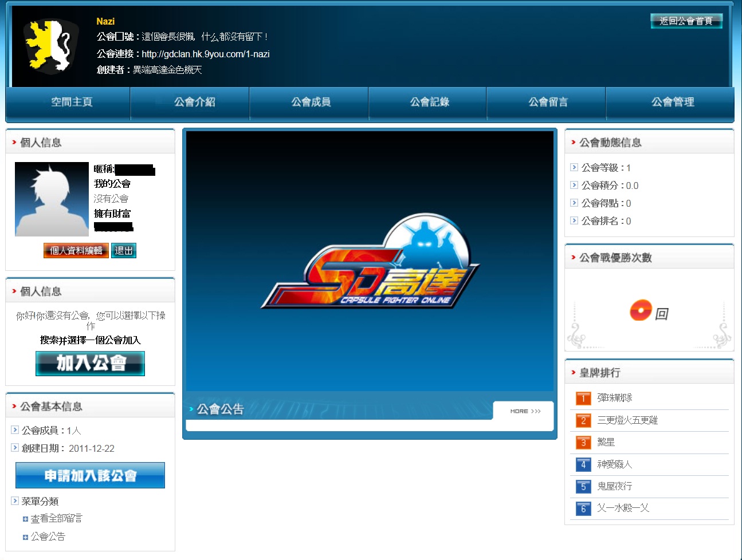This screenshot has height=560, width=742.
Task: Switch to the 公會介紹 tab
Action: pyautogui.click(x=195, y=102)
